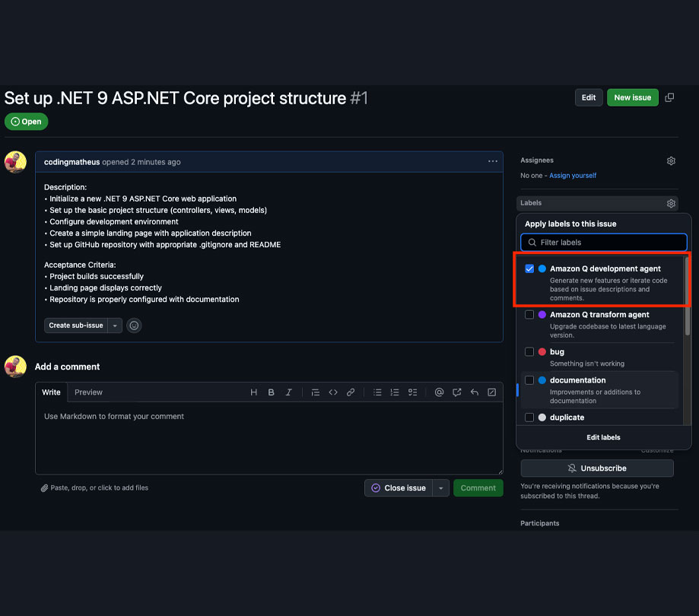
Task: Switch to the Preview tab
Action: (x=88, y=392)
